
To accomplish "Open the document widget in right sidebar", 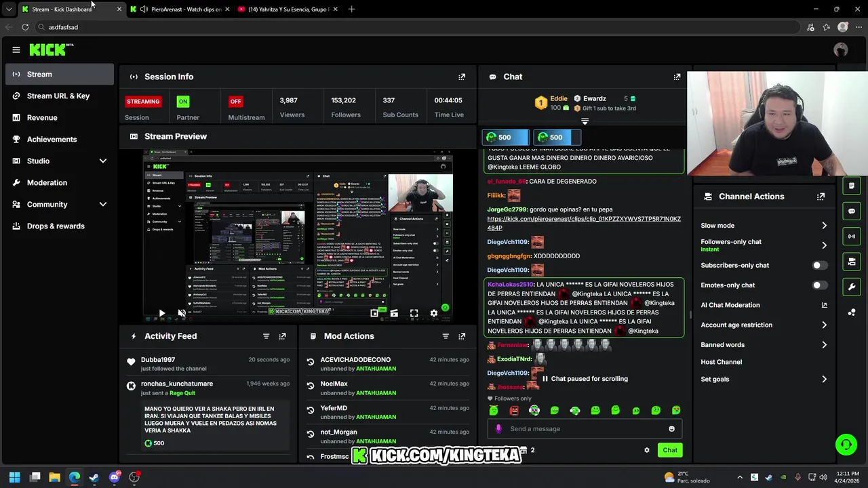I will (x=852, y=186).
